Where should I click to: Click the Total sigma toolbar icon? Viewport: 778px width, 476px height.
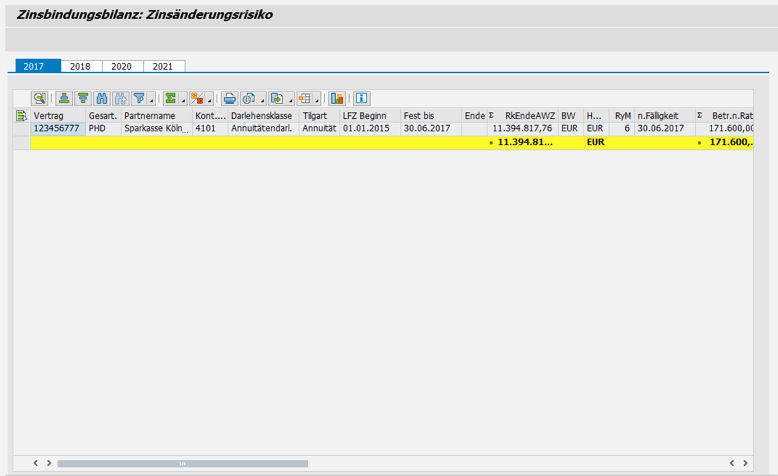click(x=170, y=98)
